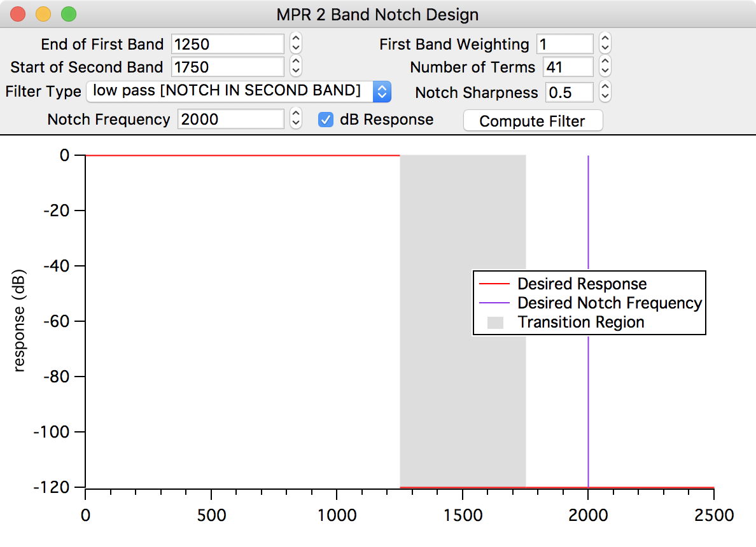
Task: Click the Number of Terms input box
Action: point(568,67)
